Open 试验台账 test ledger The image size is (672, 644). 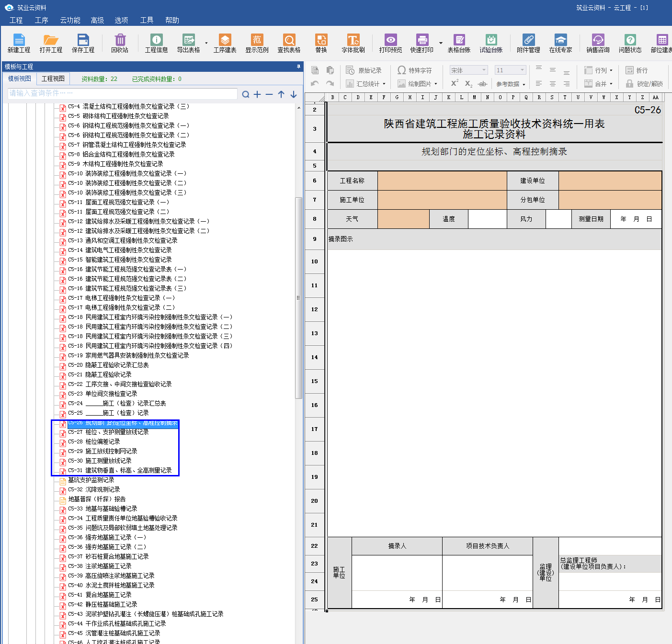click(x=491, y=43)
